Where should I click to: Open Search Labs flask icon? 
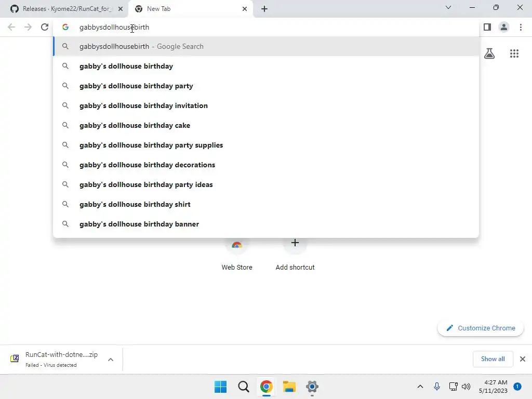point(489,54)
